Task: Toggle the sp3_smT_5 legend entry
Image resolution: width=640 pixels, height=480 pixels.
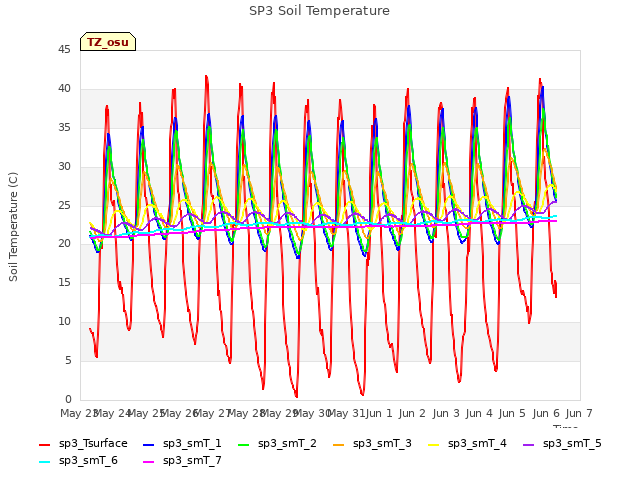Action: click(562, 443)
